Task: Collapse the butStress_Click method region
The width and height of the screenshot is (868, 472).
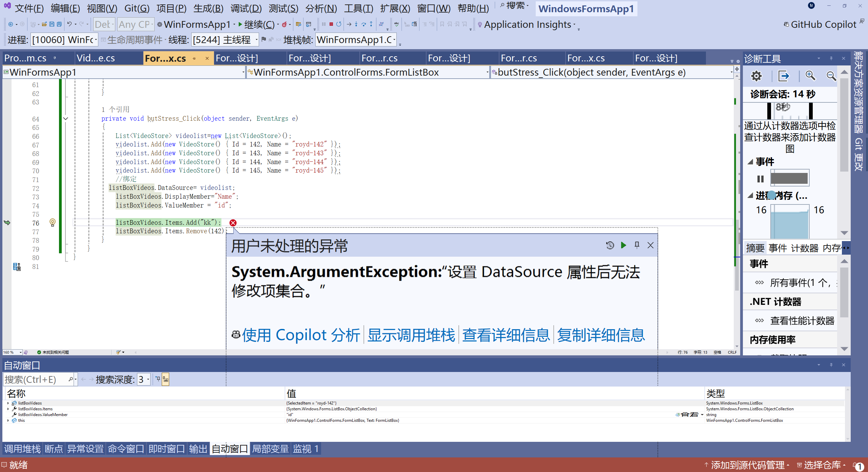Action: tap(66, 119)
